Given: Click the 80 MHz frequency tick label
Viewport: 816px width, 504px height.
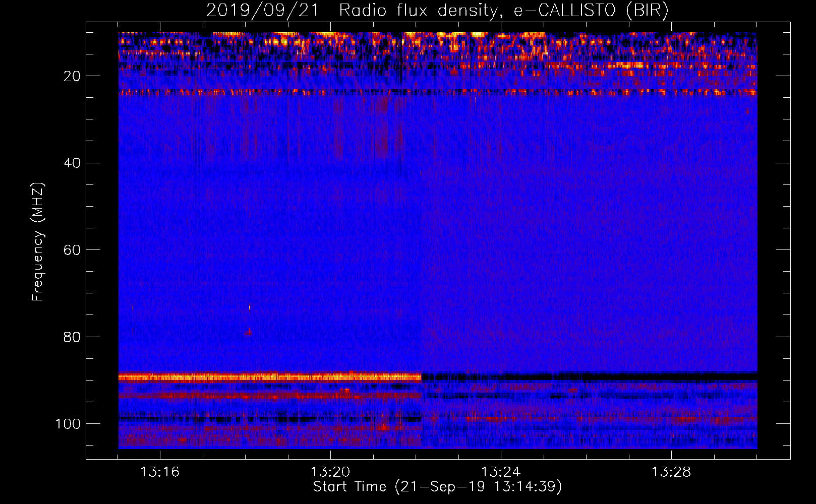Looking at the screenshot, I should 72,337.
